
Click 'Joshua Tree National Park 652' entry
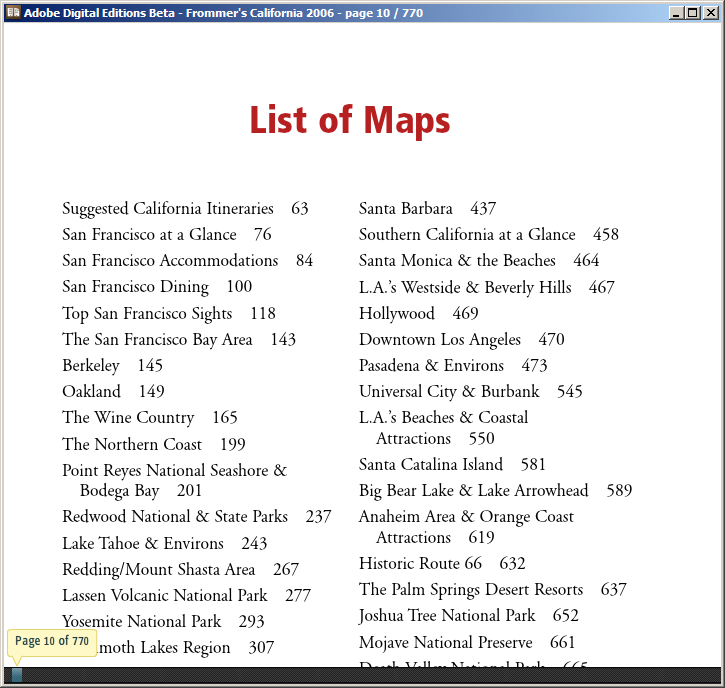pos(469,616)
